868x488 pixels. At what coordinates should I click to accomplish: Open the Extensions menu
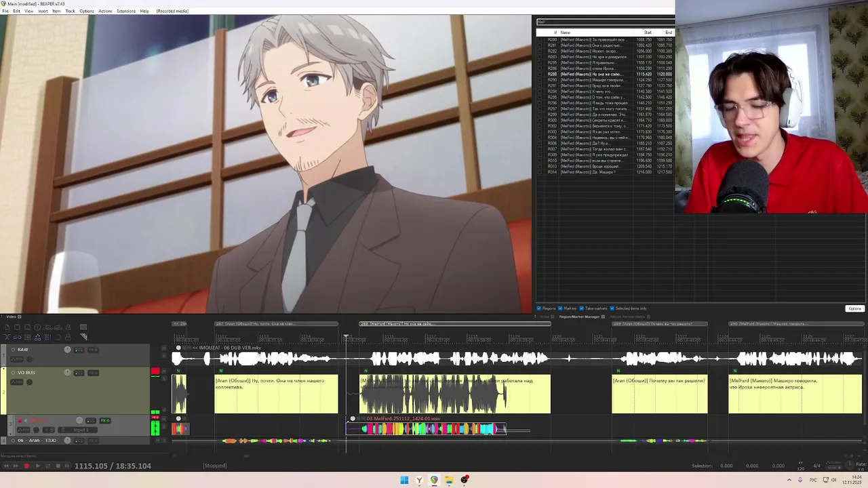(x=126, y=11)
